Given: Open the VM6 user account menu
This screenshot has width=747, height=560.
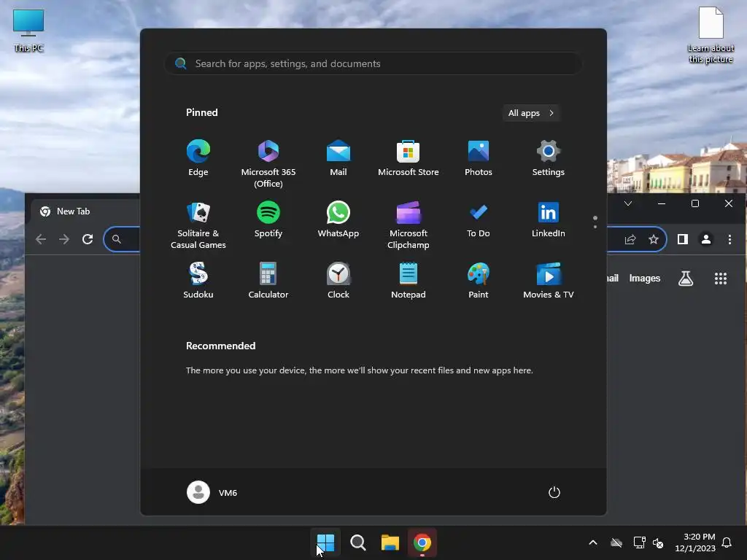Looking at the screenshot, I should 212,492.
